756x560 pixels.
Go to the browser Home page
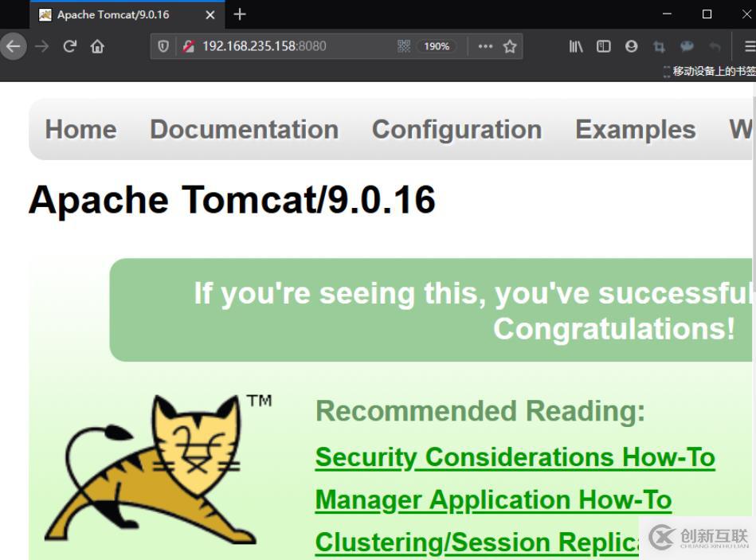[x=97, y=46]
